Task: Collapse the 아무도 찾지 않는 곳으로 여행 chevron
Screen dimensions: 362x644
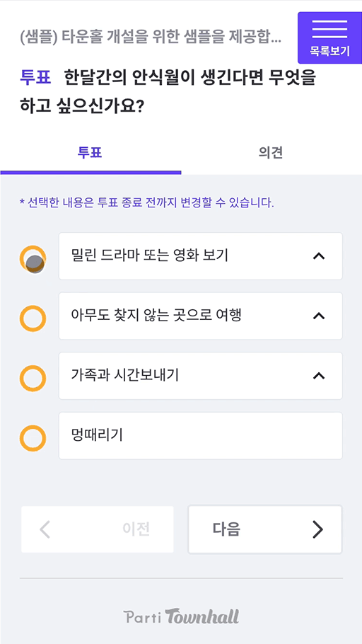Action: tap(319, 316)
